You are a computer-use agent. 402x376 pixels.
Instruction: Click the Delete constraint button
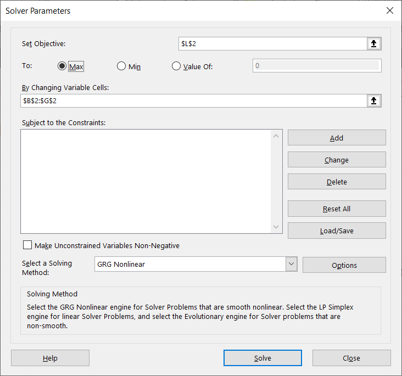click(x=337, y=182)
